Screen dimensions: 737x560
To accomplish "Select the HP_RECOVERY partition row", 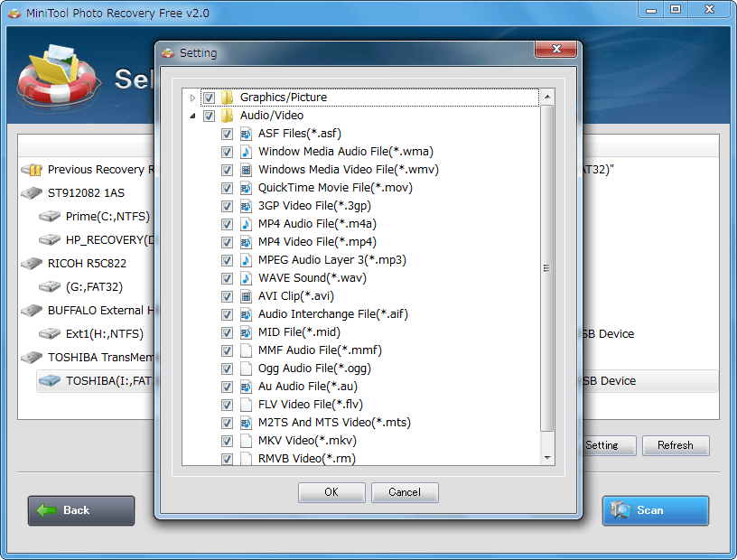I will coord(97,240).
